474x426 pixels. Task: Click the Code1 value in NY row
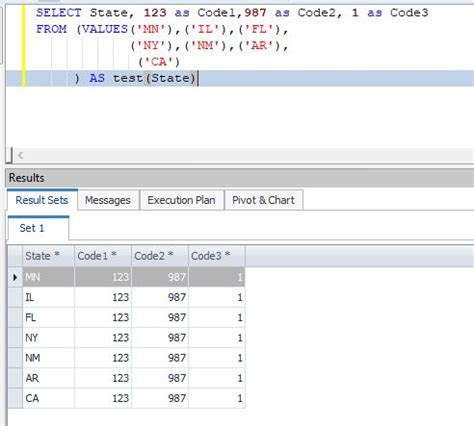click(103, 338)
